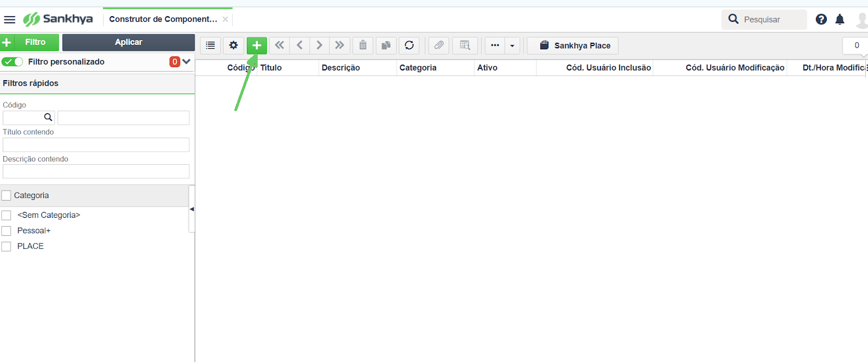Focus the Título contendo field
The image size is (868, 362).
[96, 145]
